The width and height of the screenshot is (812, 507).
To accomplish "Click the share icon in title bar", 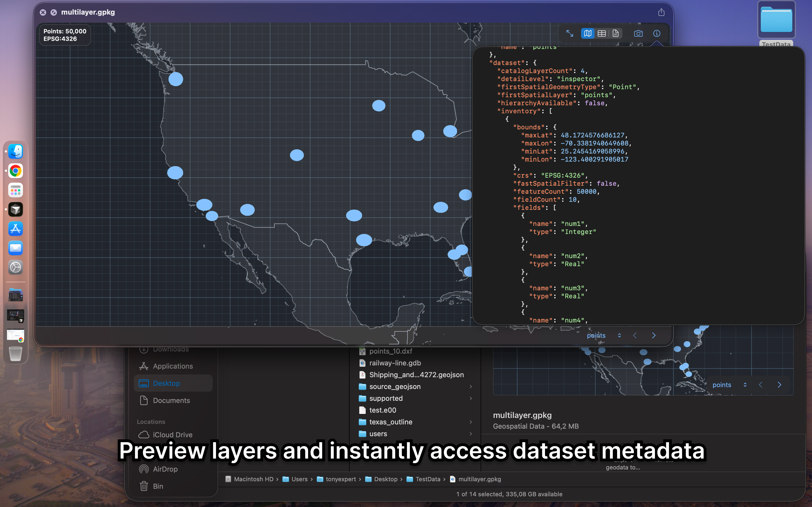I will point(661,12).
